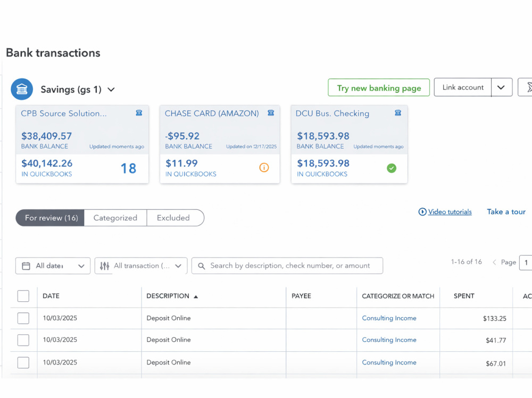Click the green checkmark on DCU Bus. Checking card
This screenshot has height=398, width=532.
[392, 168]
